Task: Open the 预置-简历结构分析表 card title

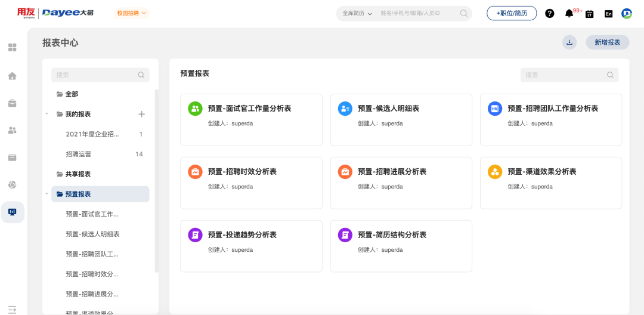Action: click(392, 235)
